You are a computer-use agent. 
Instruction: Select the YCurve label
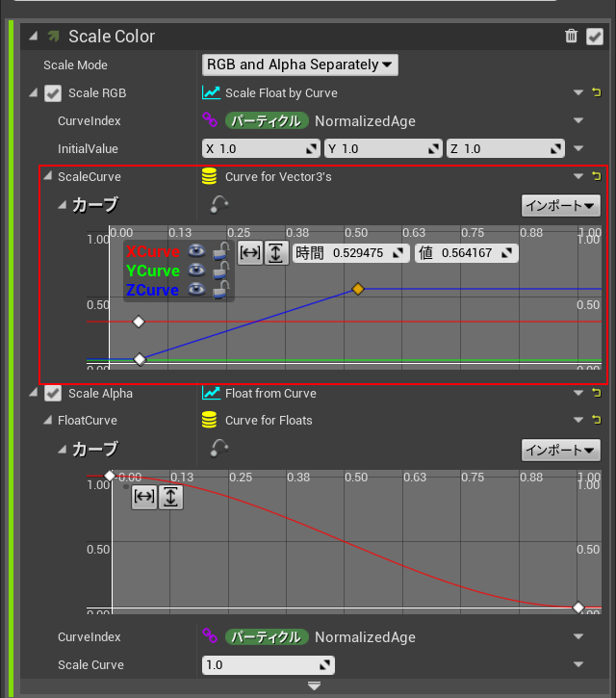tap(153, 271)
